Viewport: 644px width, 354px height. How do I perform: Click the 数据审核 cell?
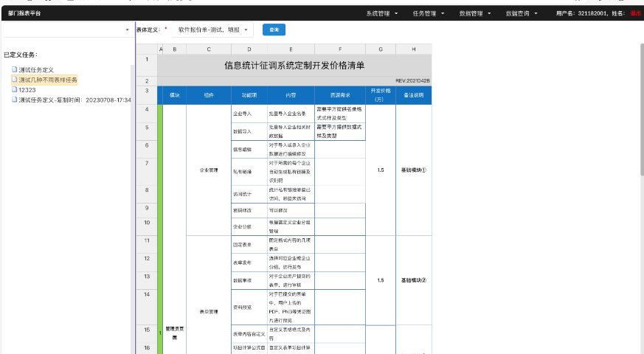click(249, 280)
